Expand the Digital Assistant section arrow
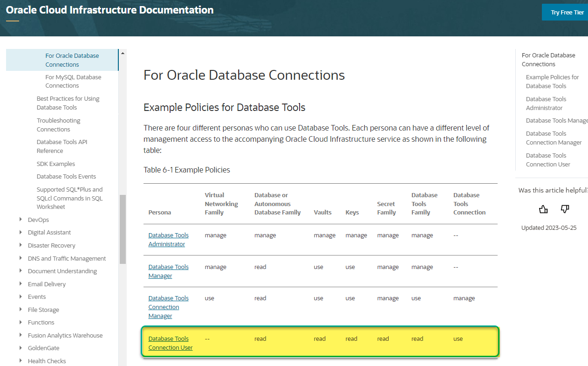The width and height of the screenshot is (588, 366). click(21, 232)
